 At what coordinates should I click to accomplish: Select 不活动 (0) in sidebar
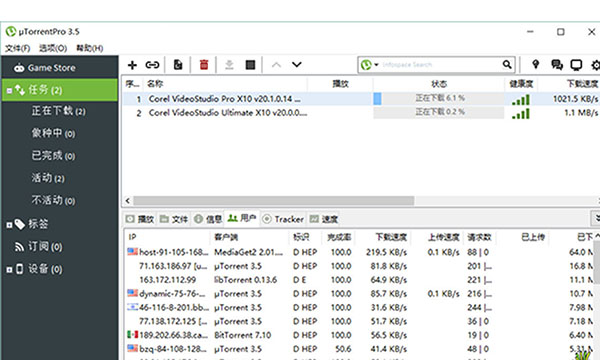[53, 200]
